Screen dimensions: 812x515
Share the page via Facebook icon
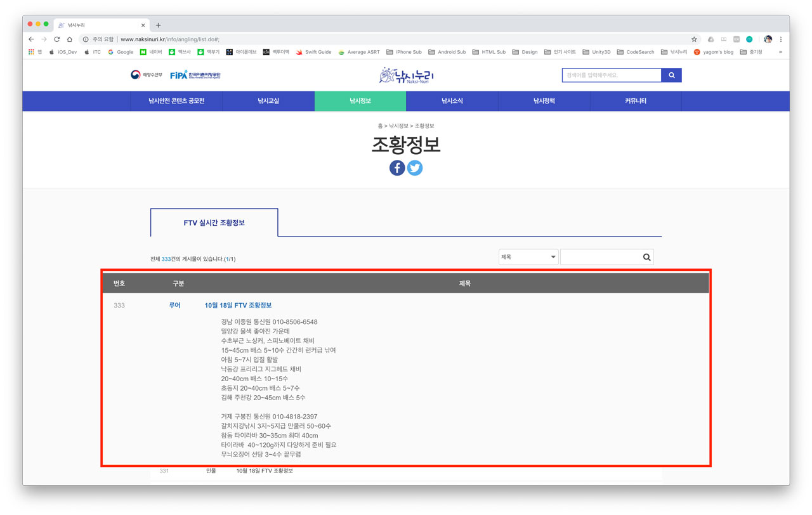click(x=397, y=168)
